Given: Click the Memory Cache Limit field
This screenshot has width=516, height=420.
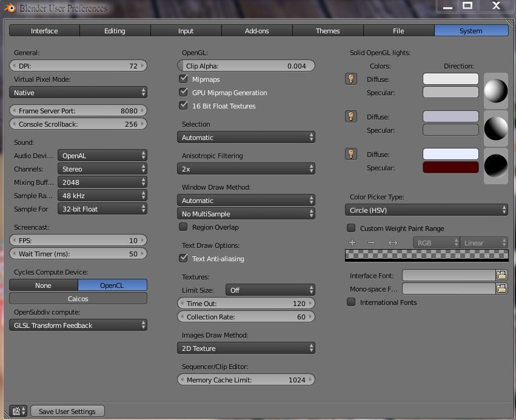Looking at the screenshot, I should click(x=246, y=379).
